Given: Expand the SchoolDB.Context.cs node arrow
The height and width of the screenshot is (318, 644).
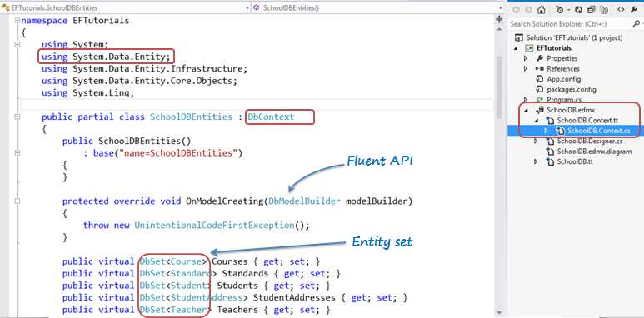Looking at the screenshot, I should pos(547,131).
